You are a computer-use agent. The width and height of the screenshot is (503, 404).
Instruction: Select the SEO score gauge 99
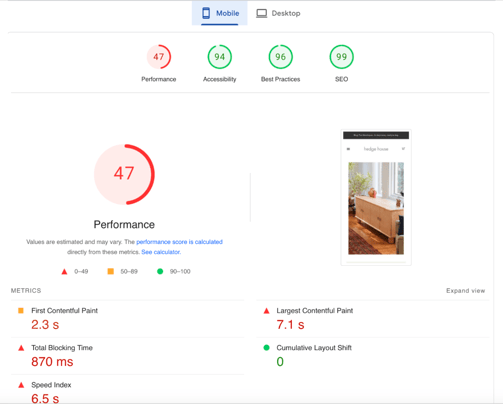click(342, 57)
